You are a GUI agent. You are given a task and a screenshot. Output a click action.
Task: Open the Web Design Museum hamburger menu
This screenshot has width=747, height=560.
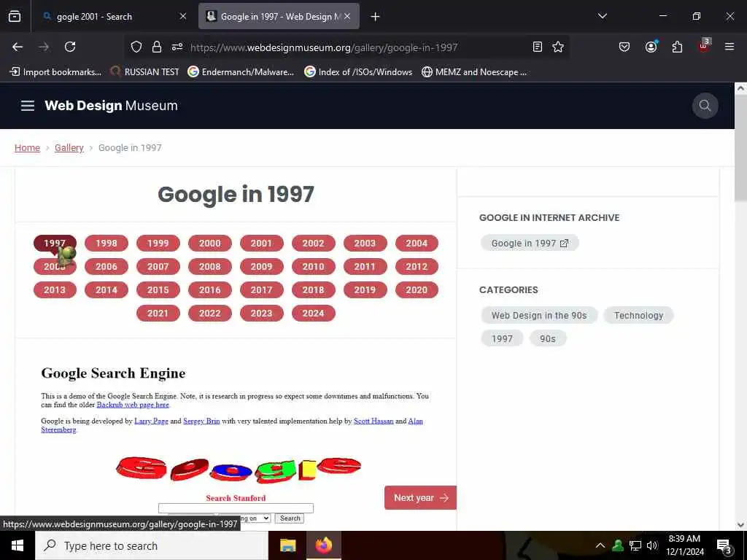click(28, 106)
